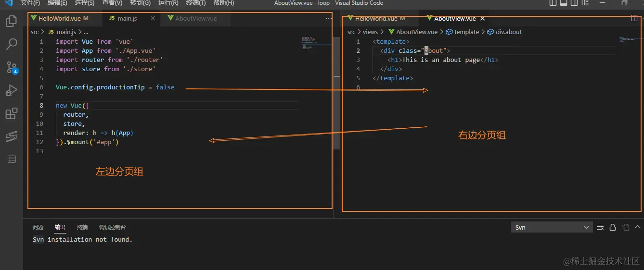Open Source Control view with badge 4

click(12, 67)
